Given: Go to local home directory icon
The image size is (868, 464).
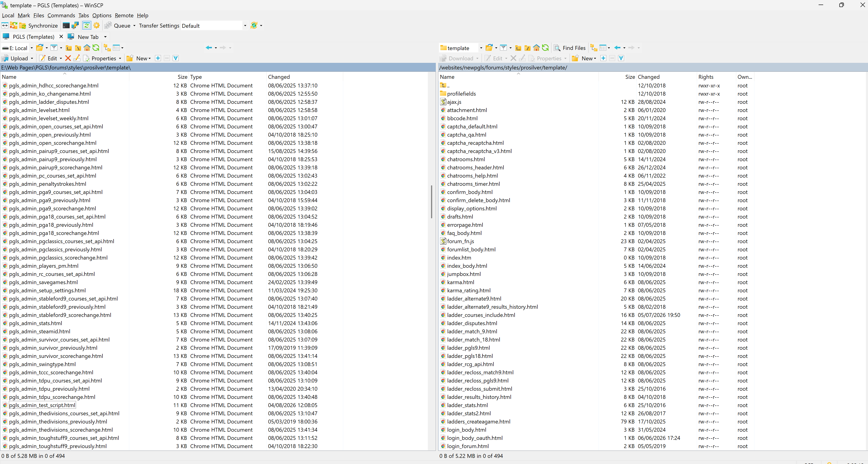Looking at the screenshot, I should point(87,48).
